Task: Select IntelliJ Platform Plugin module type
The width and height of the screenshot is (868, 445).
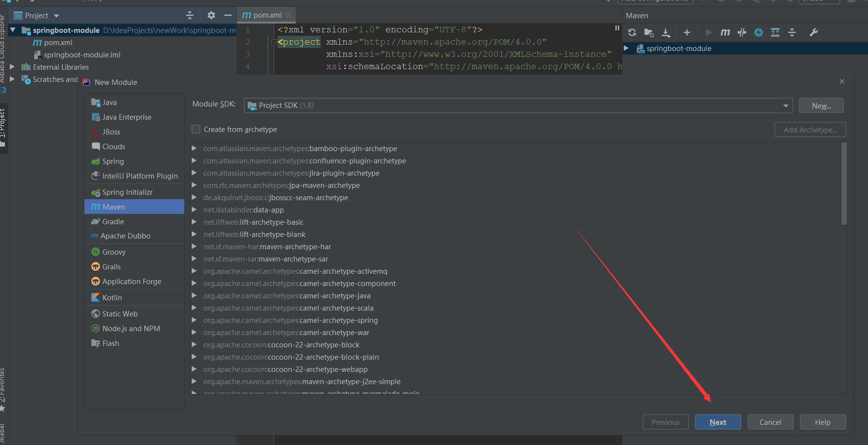Action: coord(134,176)
